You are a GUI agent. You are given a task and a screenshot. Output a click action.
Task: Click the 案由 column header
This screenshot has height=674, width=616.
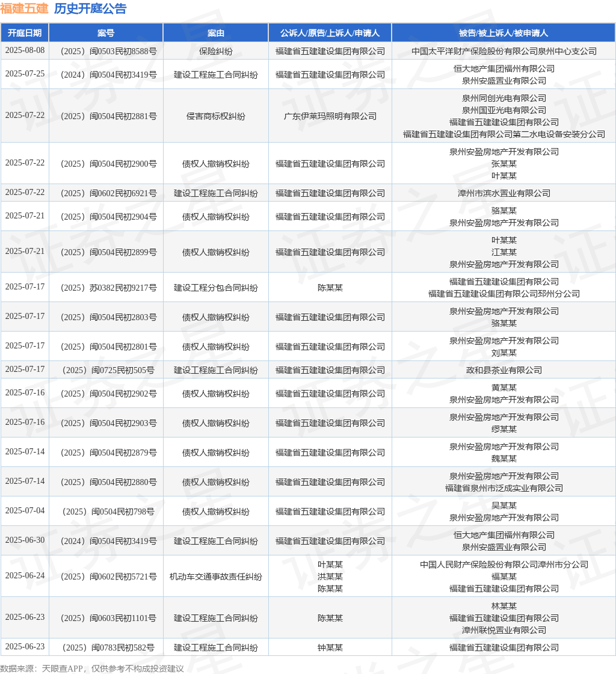pos(215,33)
